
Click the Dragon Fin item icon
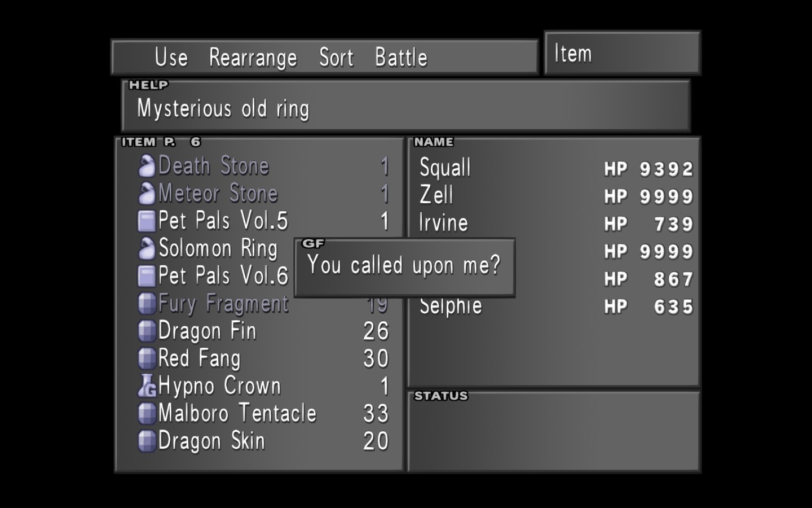[x=147, y=331]
